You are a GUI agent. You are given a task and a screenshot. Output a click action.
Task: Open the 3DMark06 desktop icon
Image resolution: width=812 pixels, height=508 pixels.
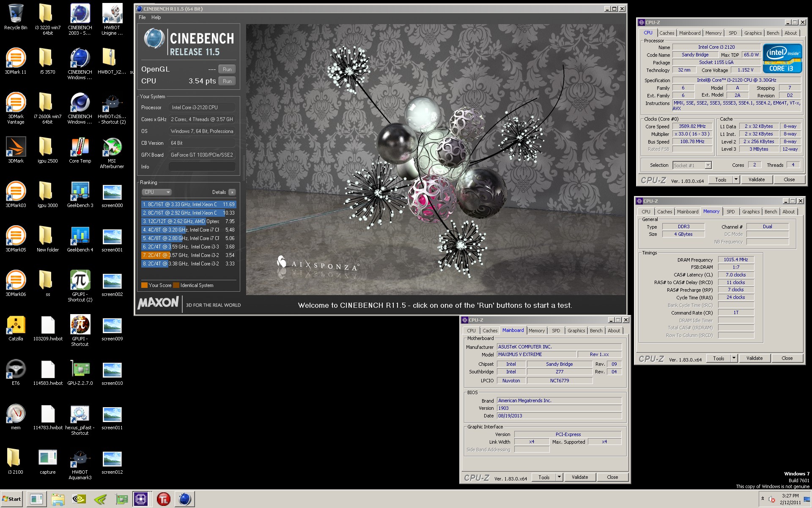tap(16, 284)
